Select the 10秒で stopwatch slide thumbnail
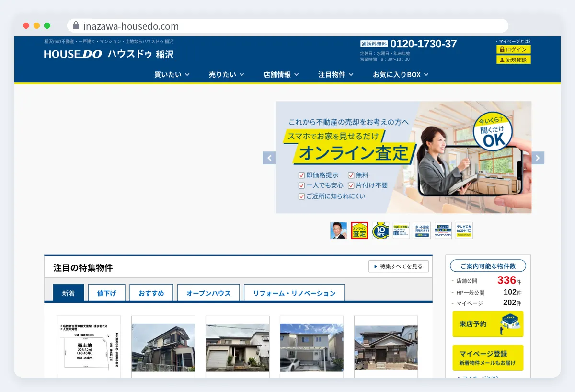Screen dimensions: 575x392 (x=380, y=231)
